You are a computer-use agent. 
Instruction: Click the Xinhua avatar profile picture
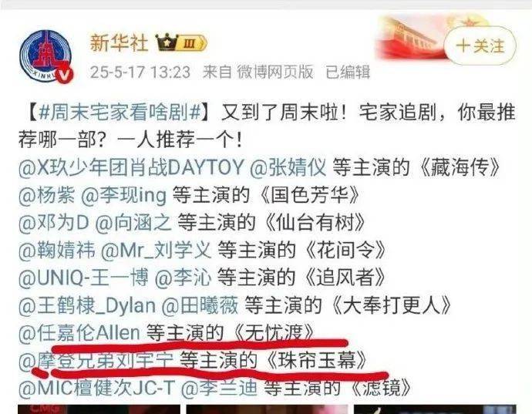pos(45,56)
